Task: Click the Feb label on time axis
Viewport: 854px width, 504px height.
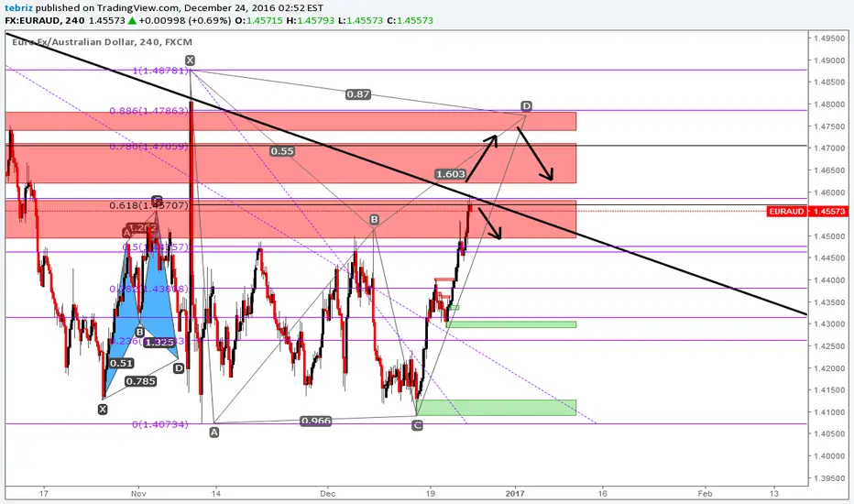Action: tap(705, 494)
